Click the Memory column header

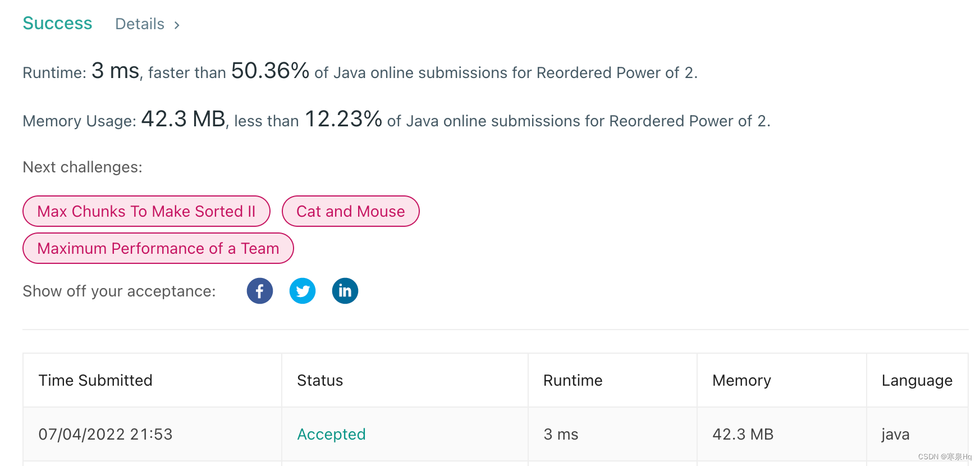pyautogui.click(x=741, y=380)
